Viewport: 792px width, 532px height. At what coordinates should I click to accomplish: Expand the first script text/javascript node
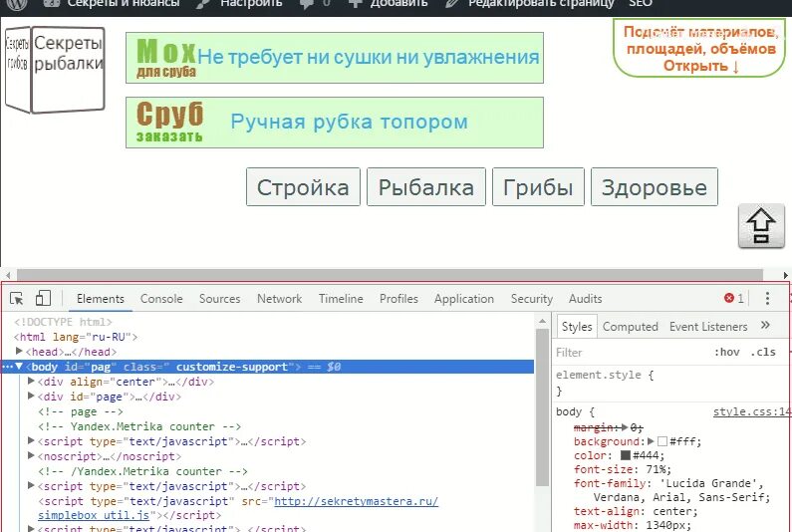coord(31,441)
